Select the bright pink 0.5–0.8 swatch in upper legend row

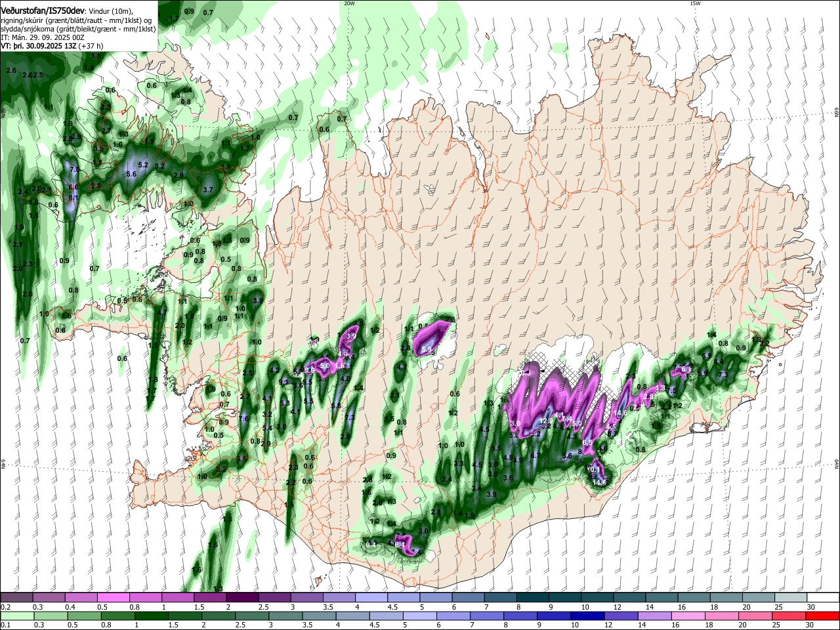click(x=112, y=598)
